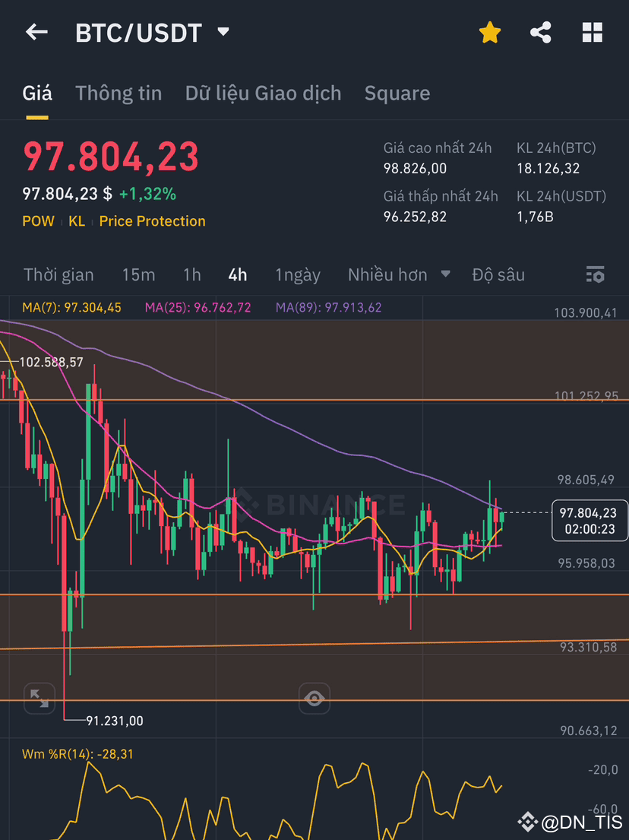The height and width of the screenshot is (840, 629).
Task: Open the share icon
Action: point(541,33)
